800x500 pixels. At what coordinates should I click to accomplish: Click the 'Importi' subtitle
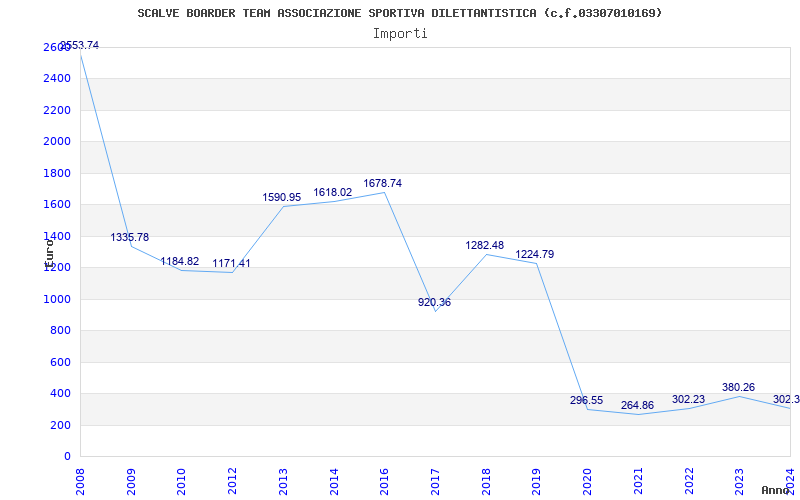pos(400,33)
